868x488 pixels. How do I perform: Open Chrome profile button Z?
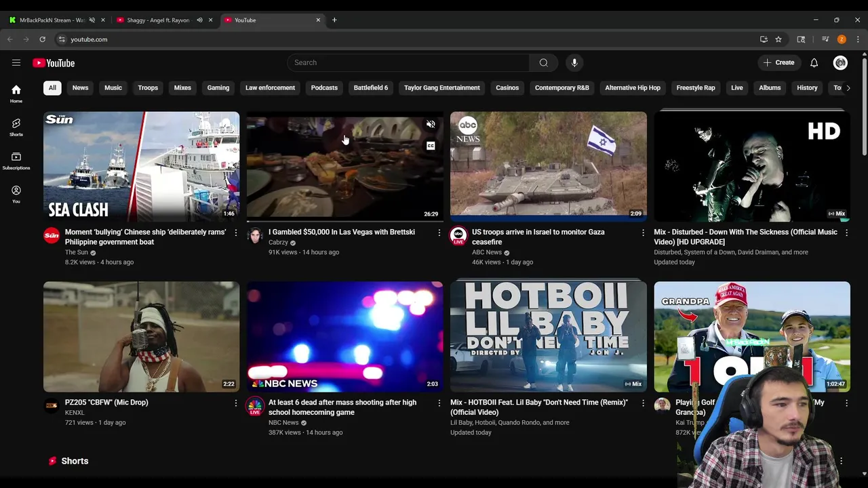[842, 39]
